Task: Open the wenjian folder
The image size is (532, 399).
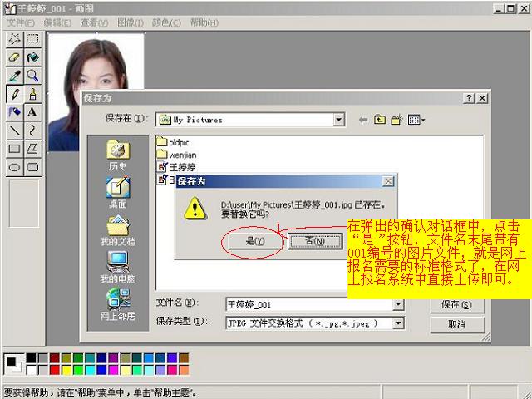Action: [x=177, y=155]
